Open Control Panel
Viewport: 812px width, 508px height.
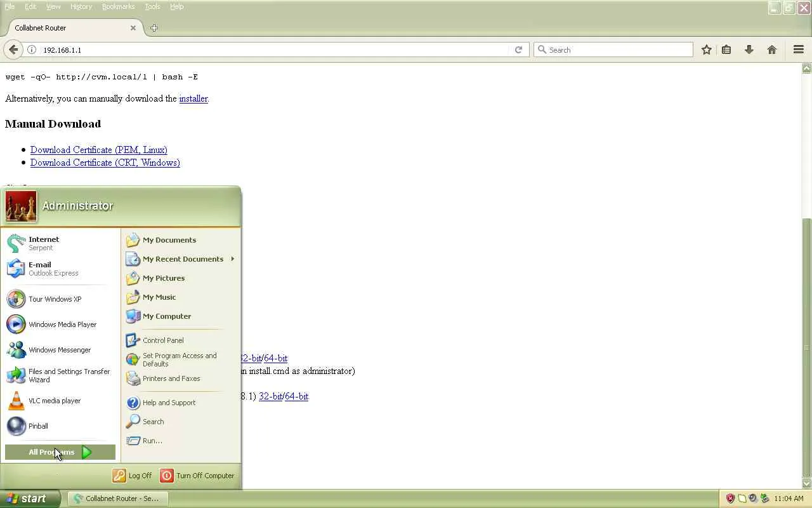click(x=181, y=340)
